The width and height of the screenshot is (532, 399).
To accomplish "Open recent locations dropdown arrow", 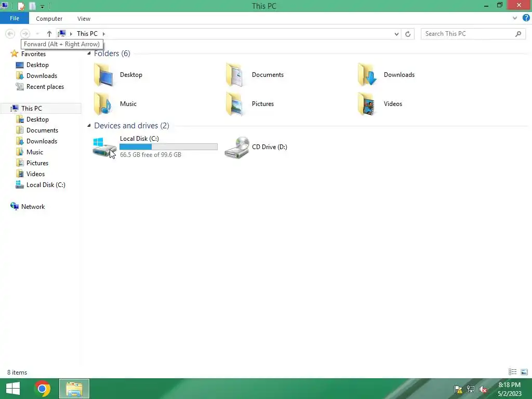I will [x=37, y=34].
